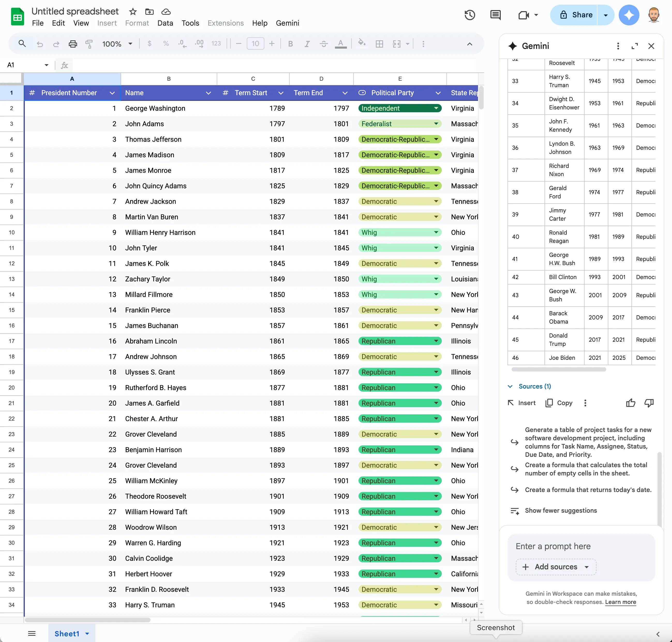Open the text color selector
The image size is (672, 642).
(x=341, y=44)
